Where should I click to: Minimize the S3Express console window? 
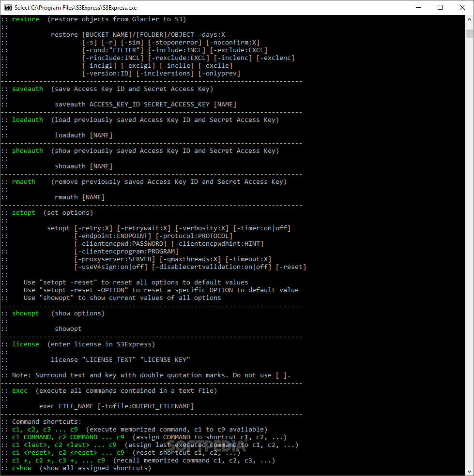pyautogui.click(x=418, y=8)
